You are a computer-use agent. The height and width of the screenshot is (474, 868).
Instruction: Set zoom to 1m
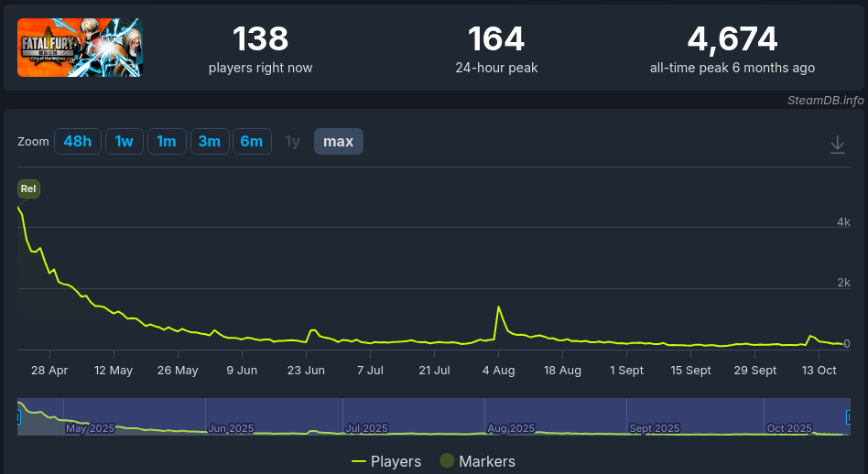tap(167, 141)
